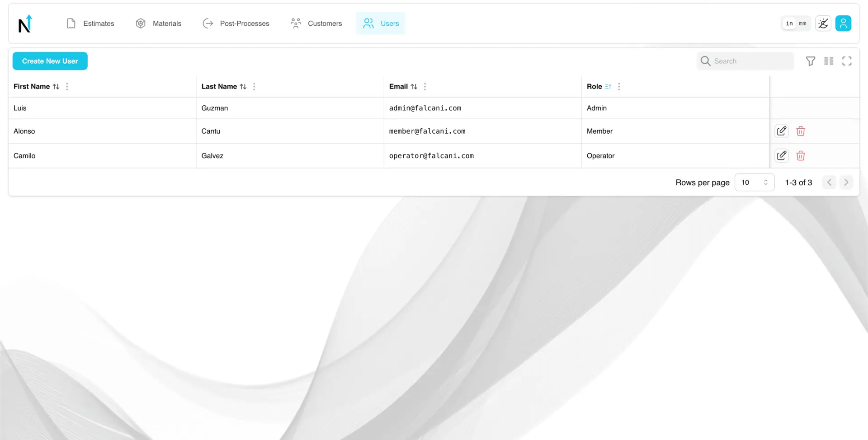Open the user profile avatar

click(843, 23)
